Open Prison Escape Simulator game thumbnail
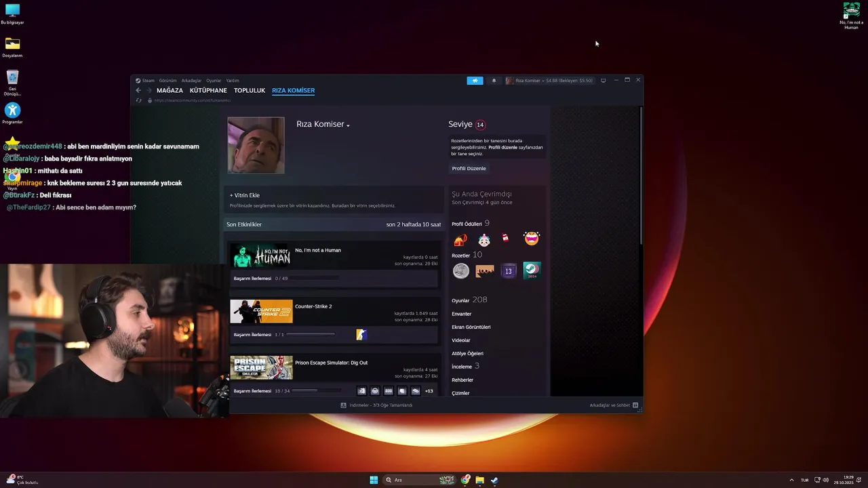Screen dimensions: 868x488 click(261, 368)
